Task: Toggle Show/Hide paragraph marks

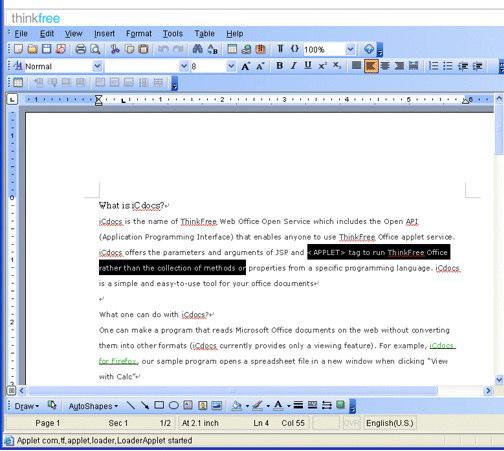Action: pyautogui.click(x=280, y=49)
